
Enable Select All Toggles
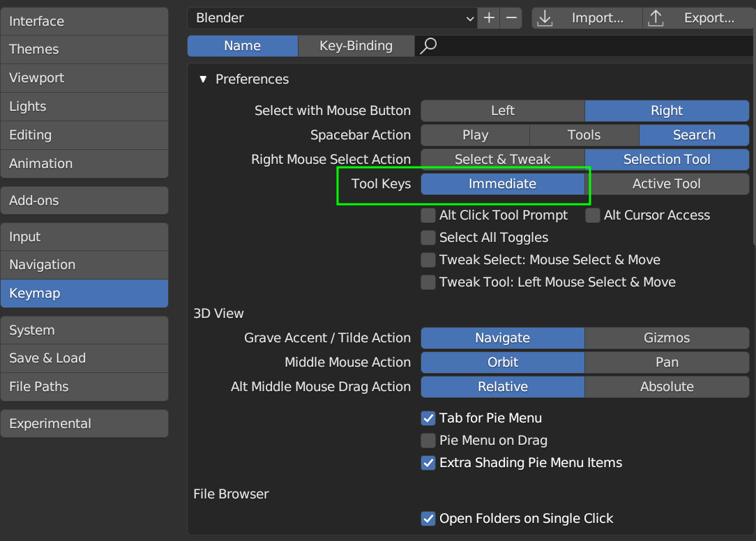click(428, 237)
